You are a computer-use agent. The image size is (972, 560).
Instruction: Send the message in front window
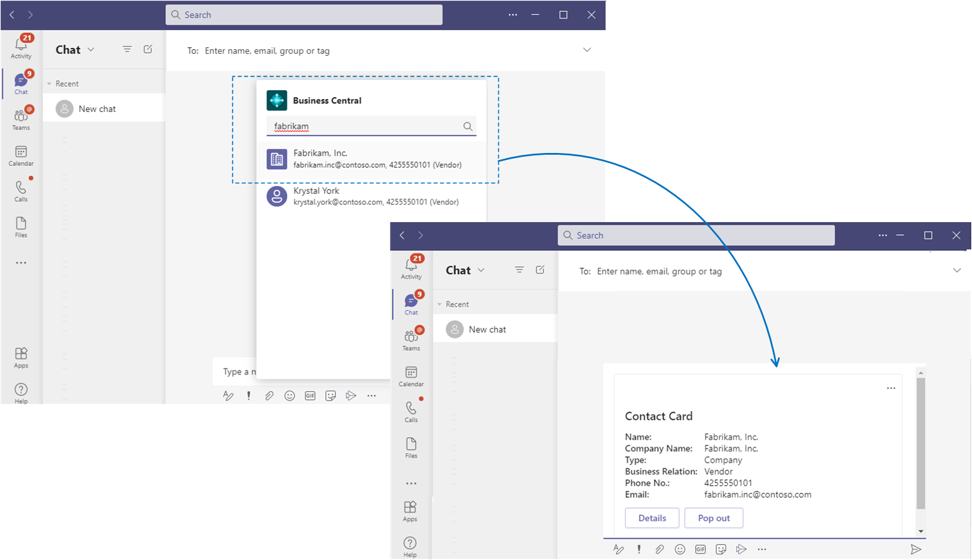916,549
